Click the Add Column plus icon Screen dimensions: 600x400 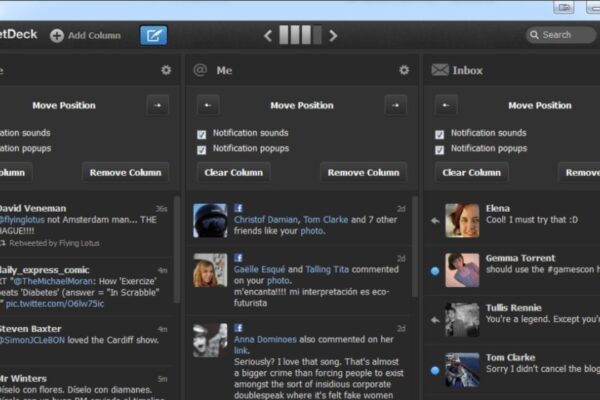click(57, 36)
